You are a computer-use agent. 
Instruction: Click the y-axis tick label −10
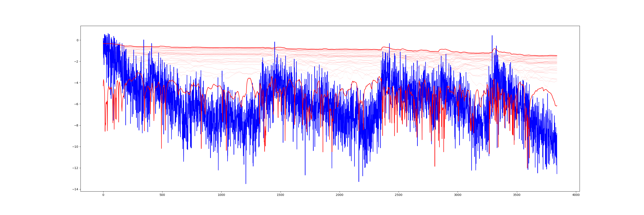pos(75,147)
